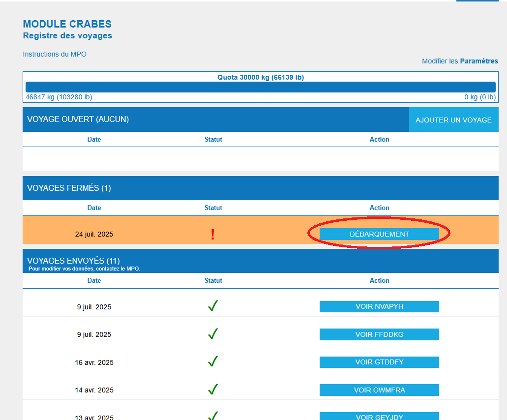Click the VOIR GTDDFY button
Screen dimensions: 507x420
point(379,362)
